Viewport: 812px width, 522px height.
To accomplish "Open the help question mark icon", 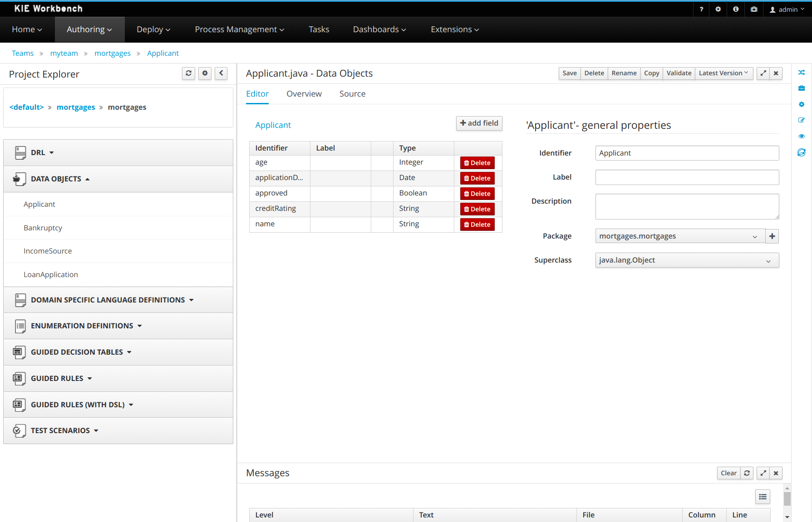I will click(701, 9).
